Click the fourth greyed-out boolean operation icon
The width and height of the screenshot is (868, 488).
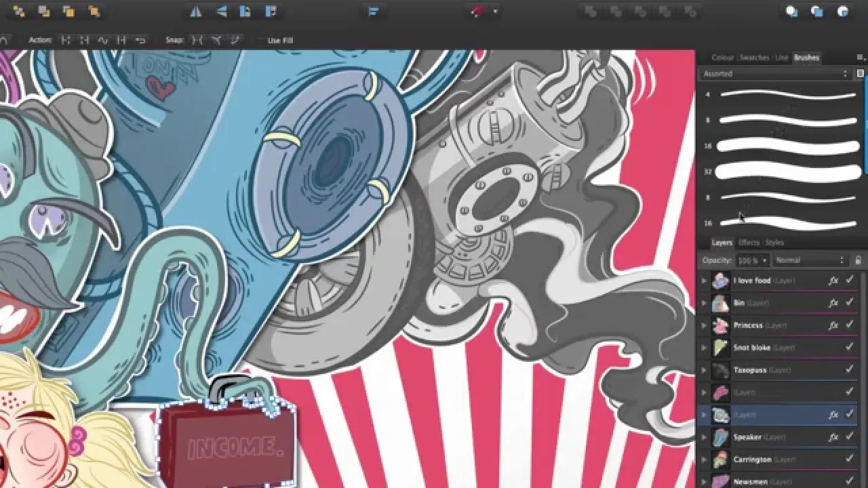[x=666, y=12]
